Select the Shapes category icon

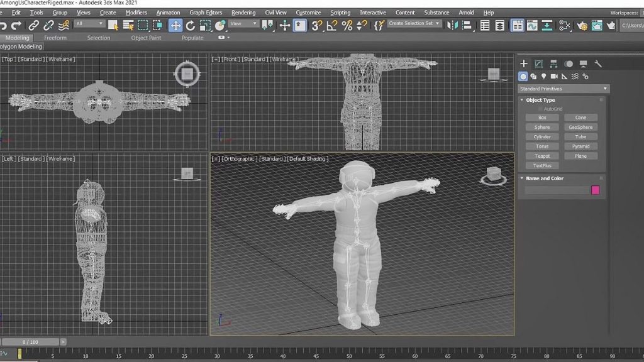click(533, 76)
